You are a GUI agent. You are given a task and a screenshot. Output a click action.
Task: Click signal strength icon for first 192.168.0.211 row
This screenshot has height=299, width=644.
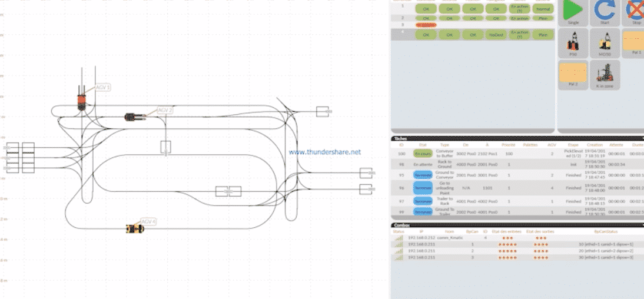(x=399, y=244)
